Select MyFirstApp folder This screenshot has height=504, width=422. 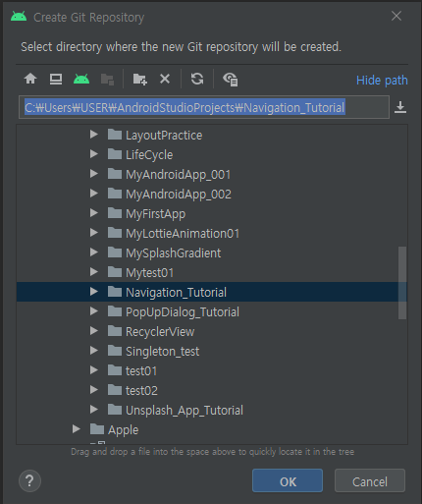(156, 214)
